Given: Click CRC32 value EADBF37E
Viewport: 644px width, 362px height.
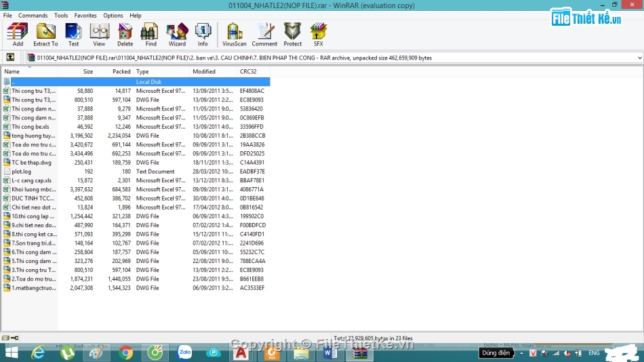Looking at the screenshot, I should (252, 172).
